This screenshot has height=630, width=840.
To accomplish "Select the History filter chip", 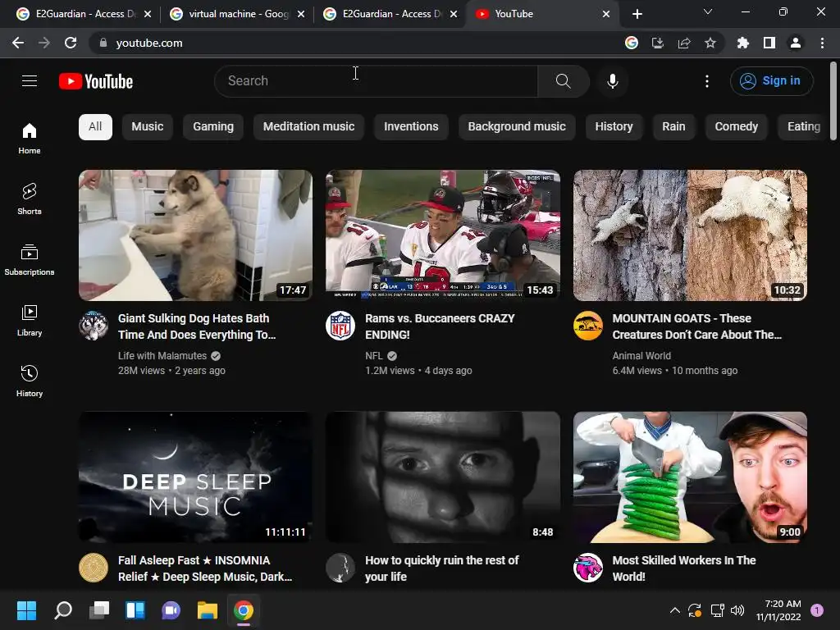I will click(x=614, y=127).
